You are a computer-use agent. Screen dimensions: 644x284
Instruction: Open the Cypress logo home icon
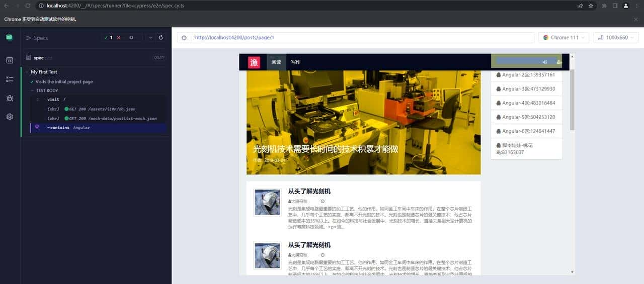click(x=10, y=37)
